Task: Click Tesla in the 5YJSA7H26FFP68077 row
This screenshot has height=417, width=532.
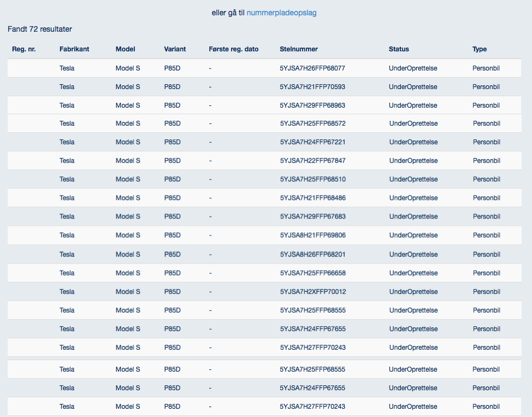Action: tap(67, 68)
